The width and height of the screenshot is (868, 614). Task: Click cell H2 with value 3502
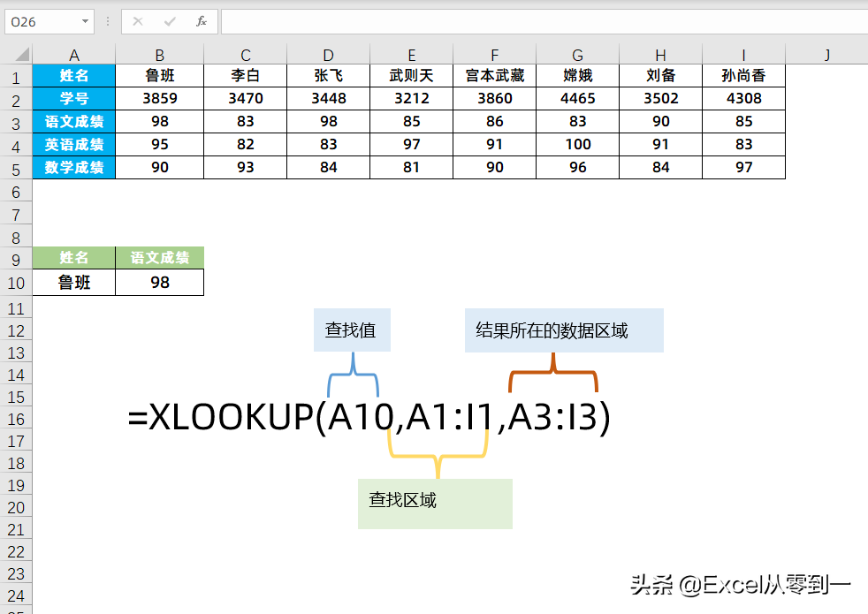pyautogui.click(x=660, y=98)
